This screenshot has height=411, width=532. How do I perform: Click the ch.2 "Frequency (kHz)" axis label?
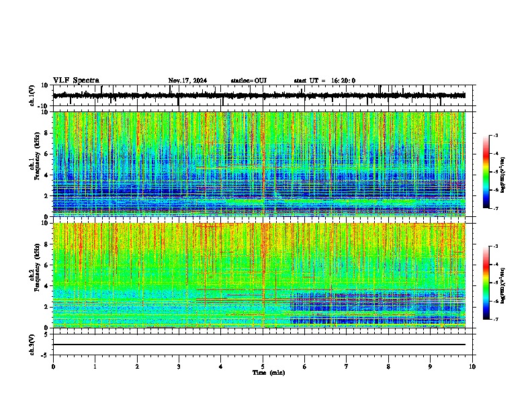click(37, 267)
